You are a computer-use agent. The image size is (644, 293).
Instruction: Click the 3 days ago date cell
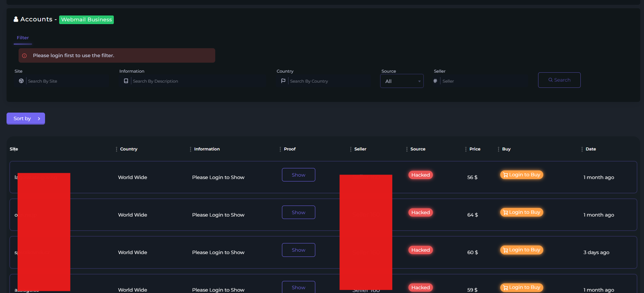[x=596, y=252]
